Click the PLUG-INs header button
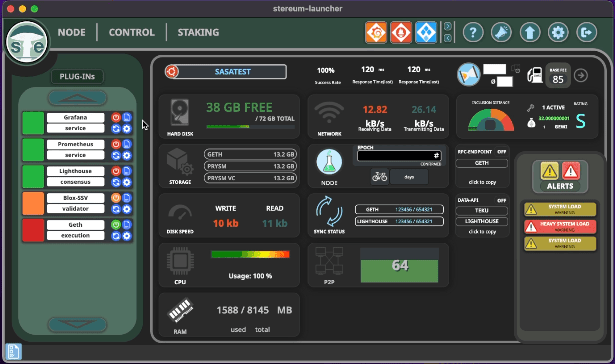The height and width of the screenshot is (364, 615). point(77,77)
